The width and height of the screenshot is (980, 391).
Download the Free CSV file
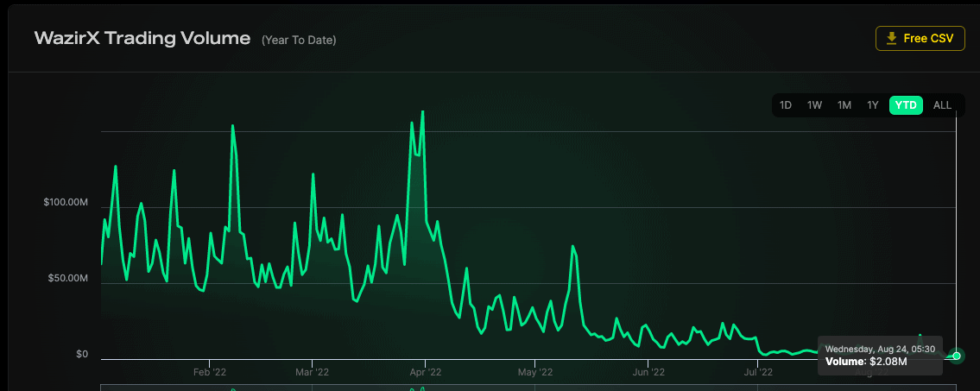920,39
